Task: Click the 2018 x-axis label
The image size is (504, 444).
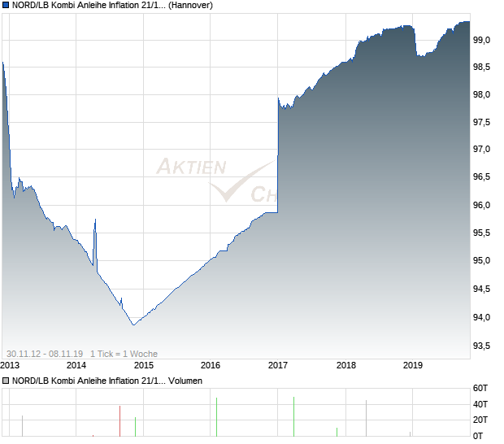Action: click(346, 366)
